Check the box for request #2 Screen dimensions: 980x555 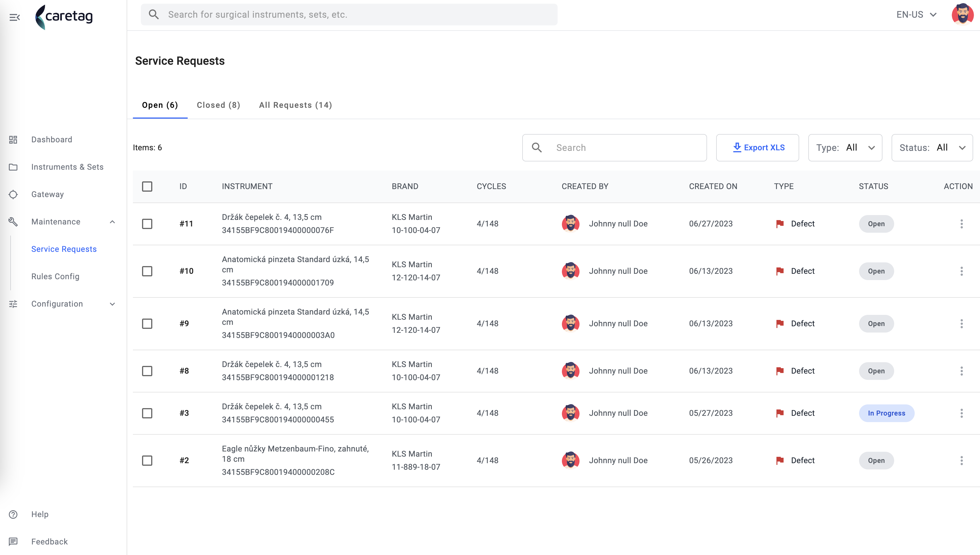coord(147,461)
